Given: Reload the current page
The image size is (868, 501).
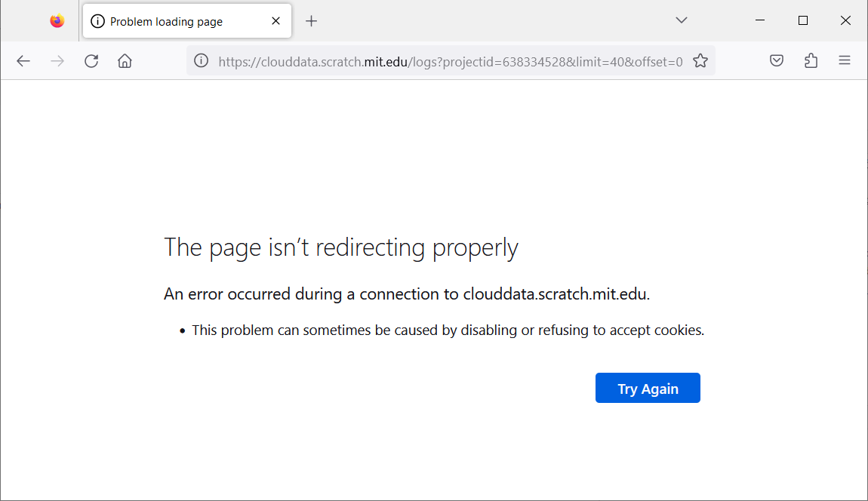Looking at the screenshot, I should 91,61.
